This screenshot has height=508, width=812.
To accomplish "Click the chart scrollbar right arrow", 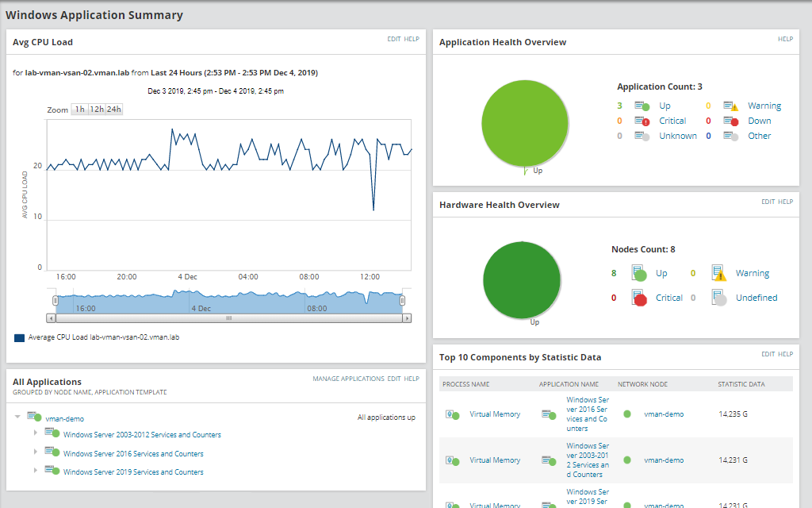I will point(407,318).
